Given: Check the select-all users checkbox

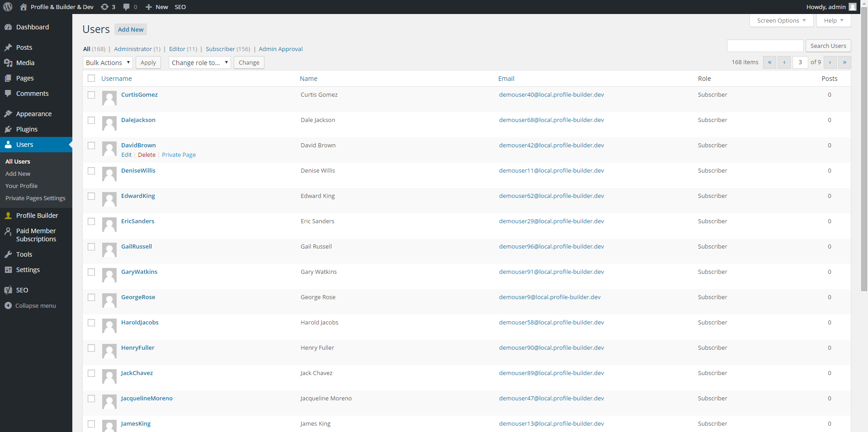Looking at the screenshot, I should (91, 78).
